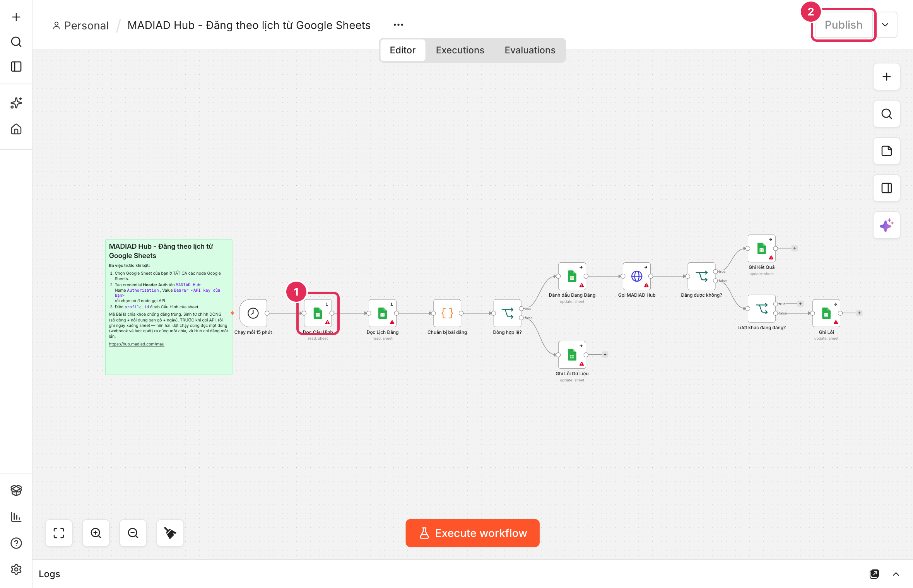The image size is (913, 588).
Task: Pop out the Logs panel
Action: click(x=874, y=574)
